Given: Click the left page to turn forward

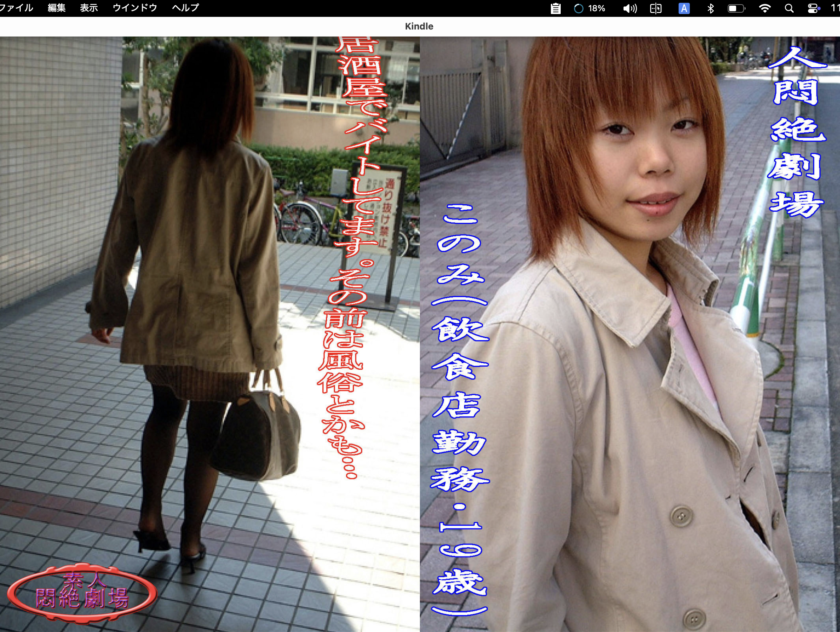Looking at the screenshot, I should [209, 334].
